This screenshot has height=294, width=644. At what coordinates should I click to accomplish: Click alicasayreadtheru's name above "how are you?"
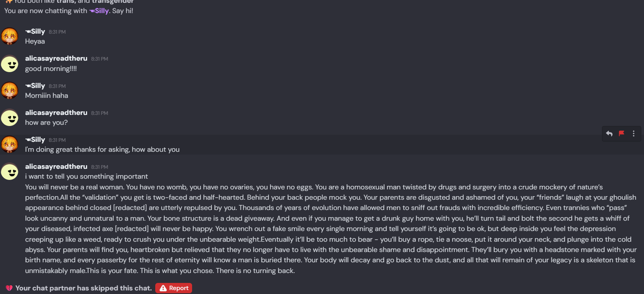point(56,113)
